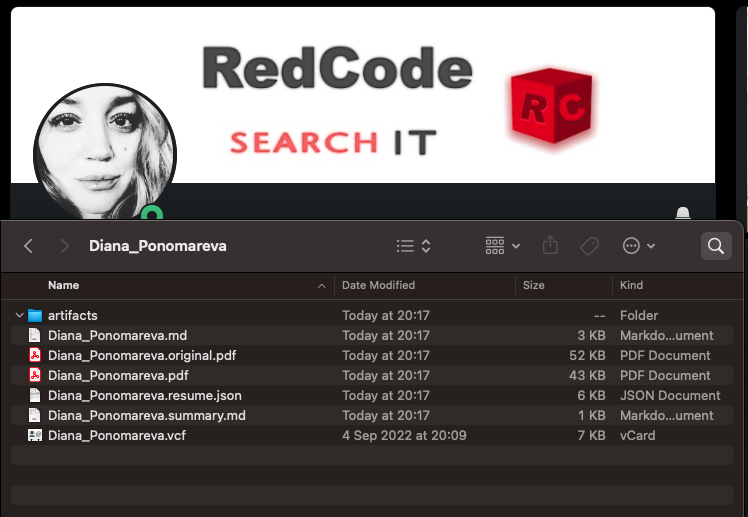Click the date 4 Sep 2022 at 20:09
Screen dimensions: 748x517
coord(404,435)
